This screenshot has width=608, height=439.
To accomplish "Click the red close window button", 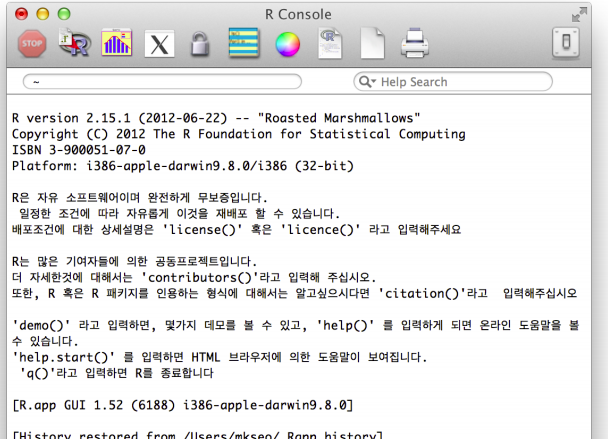I will coord(21,14).
